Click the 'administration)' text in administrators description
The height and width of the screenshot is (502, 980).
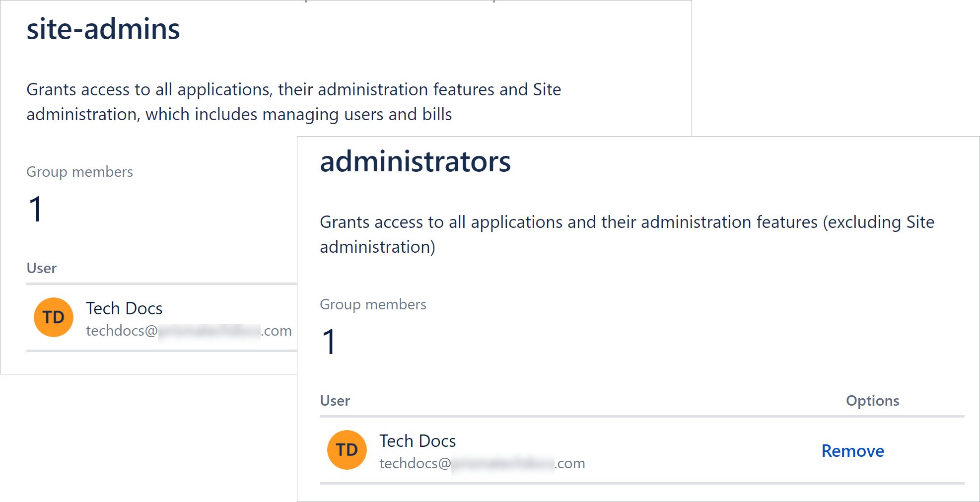tap(377, 247)
